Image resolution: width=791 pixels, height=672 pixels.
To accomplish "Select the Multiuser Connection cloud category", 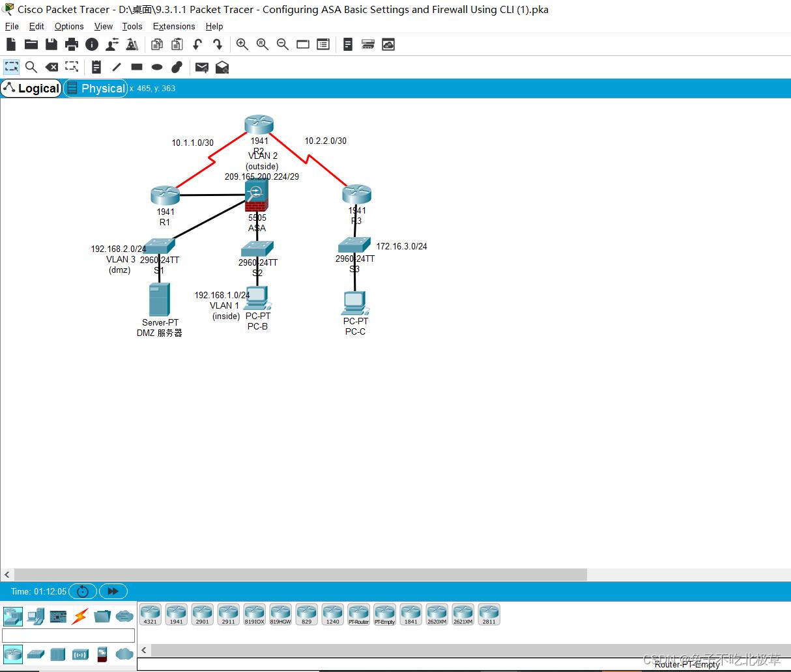I will (x=124, y=616).
